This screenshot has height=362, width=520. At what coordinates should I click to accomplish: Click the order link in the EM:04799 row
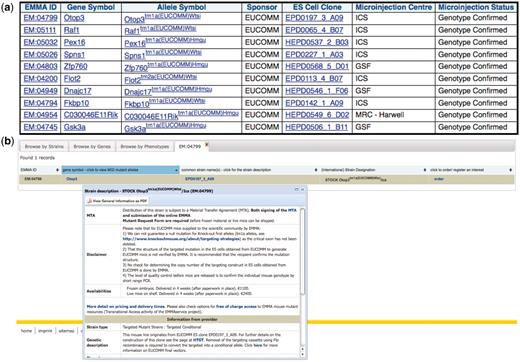[439, 179]
